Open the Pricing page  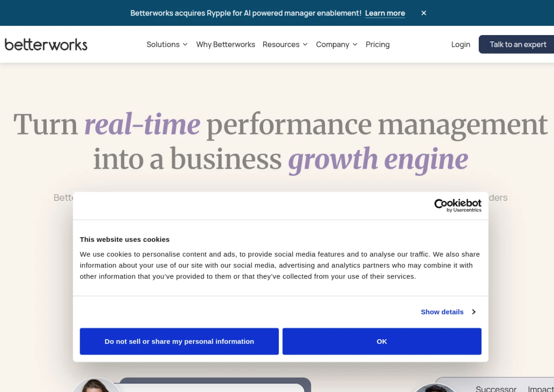tap(377, 45)
